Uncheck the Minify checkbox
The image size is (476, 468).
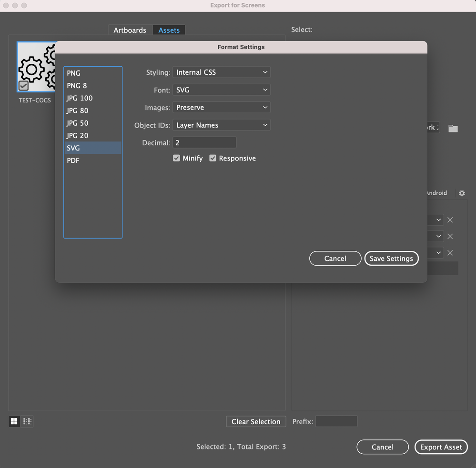tap(176, 158)
